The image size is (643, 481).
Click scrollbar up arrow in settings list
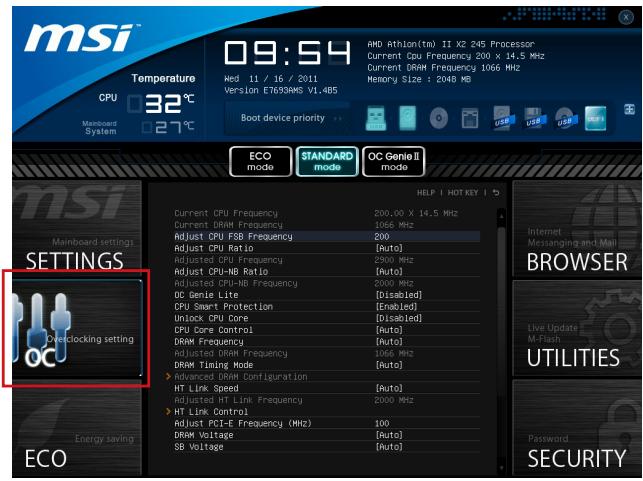[x=501, y=214]
